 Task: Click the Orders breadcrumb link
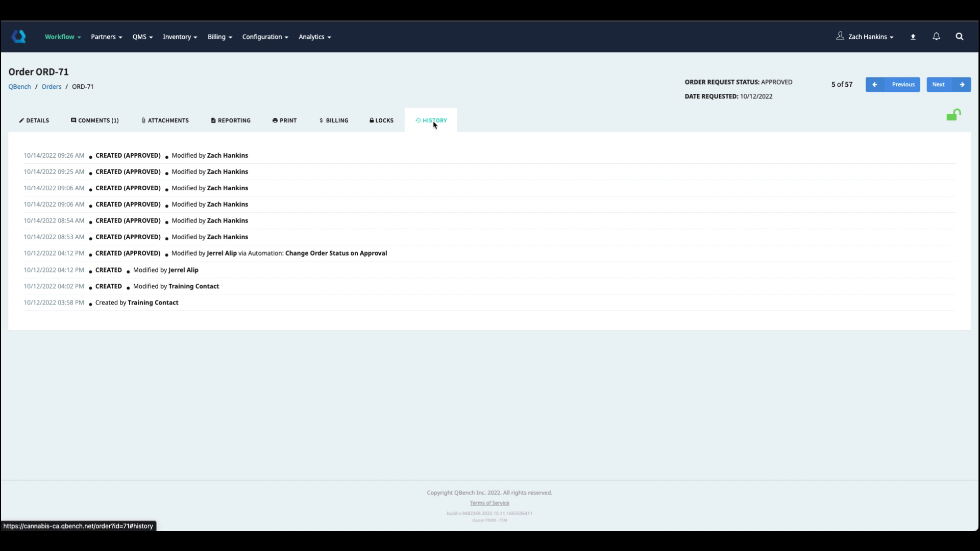[51, 87]
